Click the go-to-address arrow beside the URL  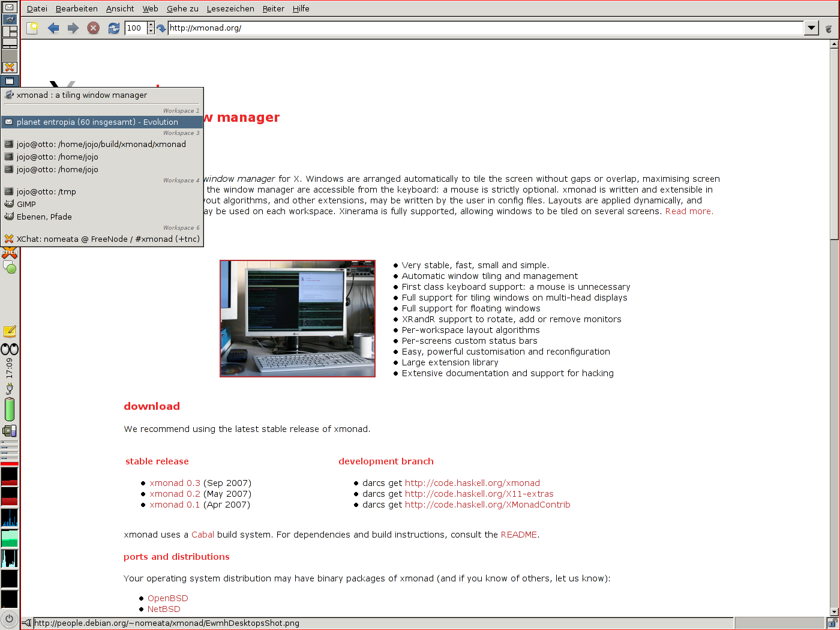(161, 28)
